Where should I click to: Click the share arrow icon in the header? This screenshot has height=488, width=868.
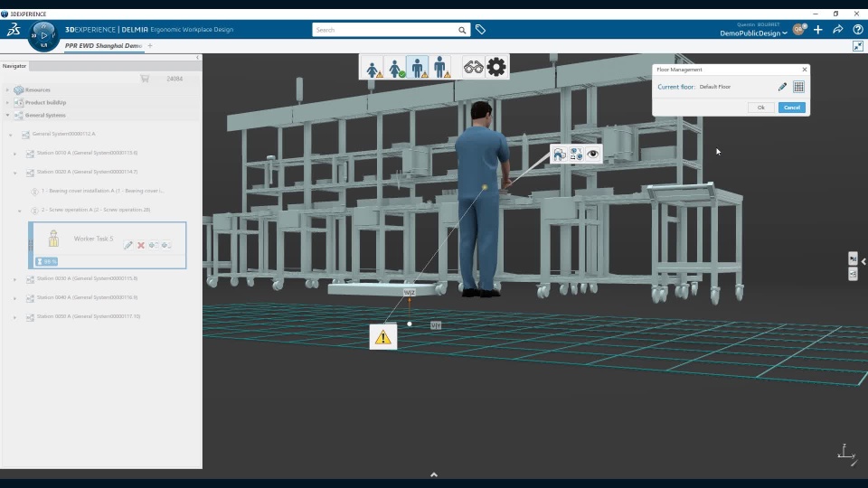click(x=838, y=30)
